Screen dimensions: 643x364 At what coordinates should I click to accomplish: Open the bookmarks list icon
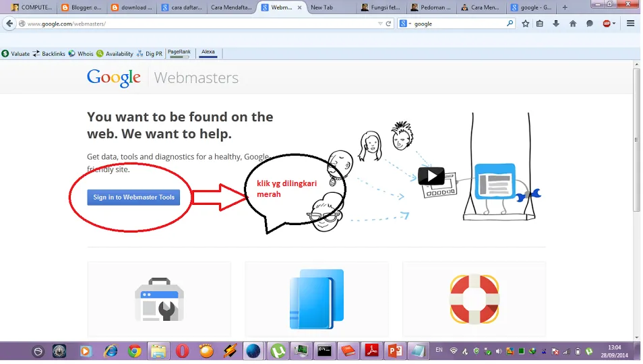[x=540, y=24]
